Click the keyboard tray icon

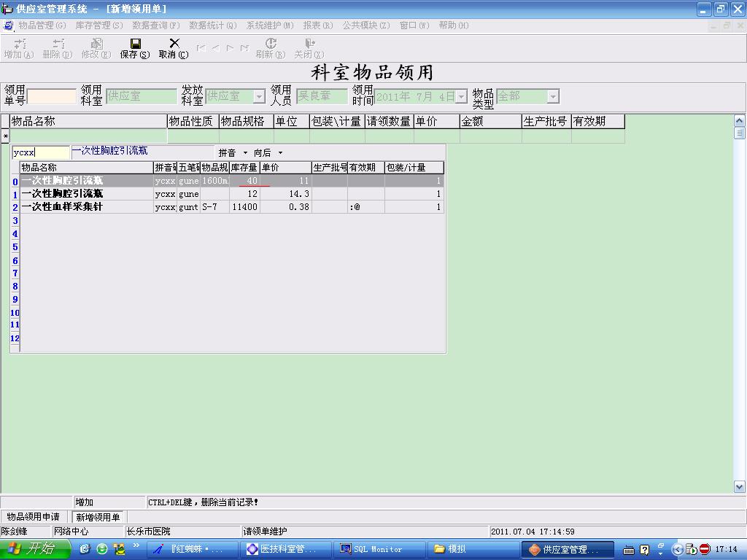629,550
